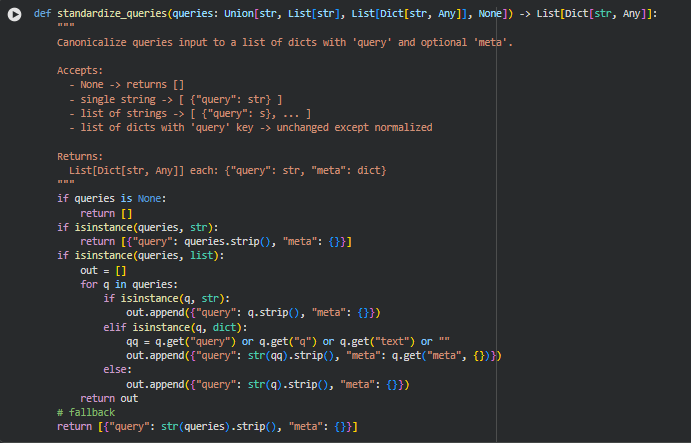Place cursor on the 'def' keyword
The image size is (691, 443).
42,15
